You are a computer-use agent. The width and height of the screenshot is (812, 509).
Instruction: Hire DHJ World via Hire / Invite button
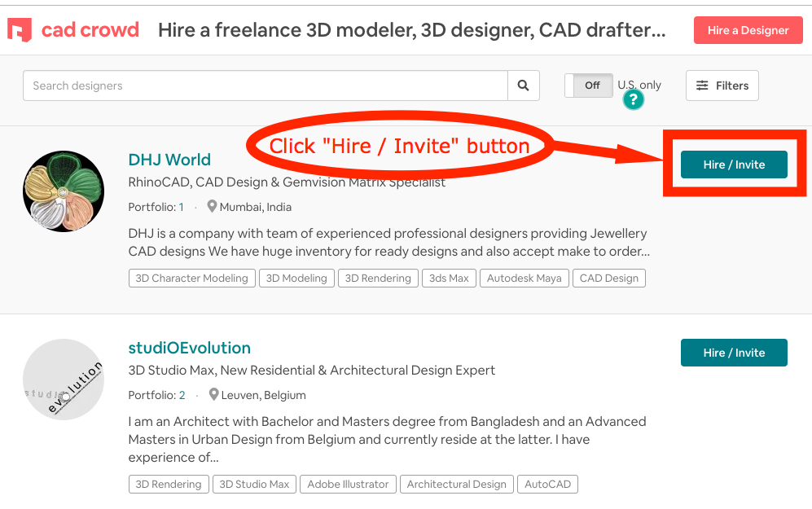pos(733,164)
